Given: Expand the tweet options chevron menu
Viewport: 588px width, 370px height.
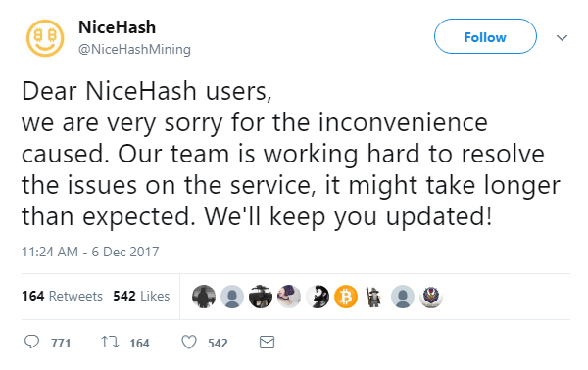Looking at the screenshot, I should pyautogui.click(x=562, y=38).
